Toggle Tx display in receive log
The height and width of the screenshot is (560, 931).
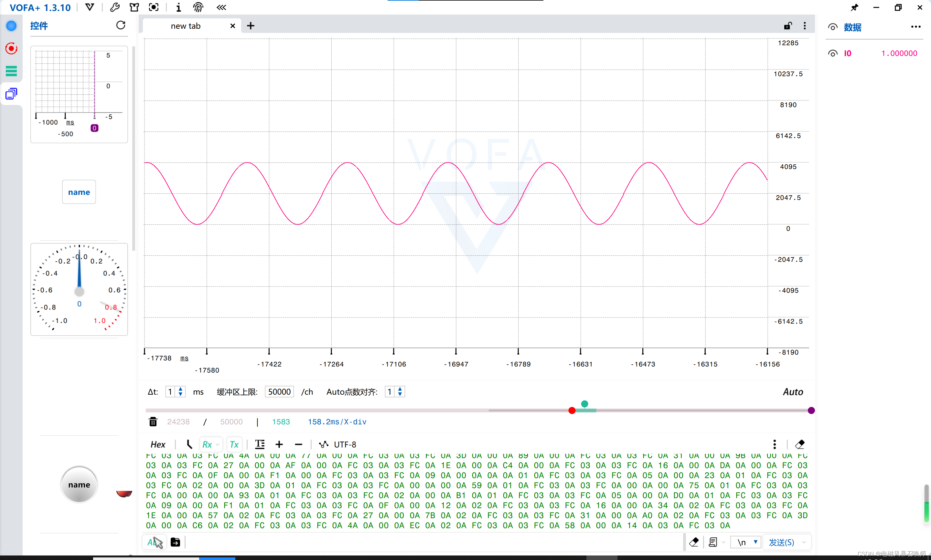[x=234, y=444]
